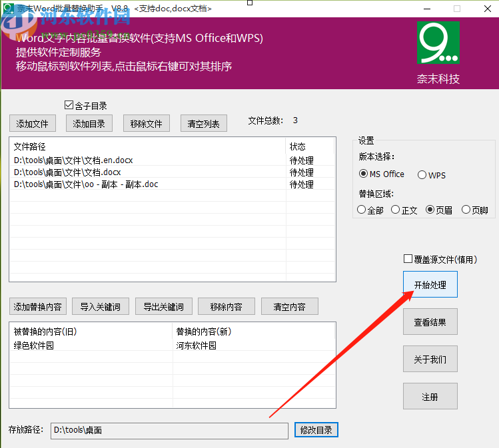Select the oo - 副本 - 副本.doc row
Screen dimensions: 499x448
tap(172, 184)
